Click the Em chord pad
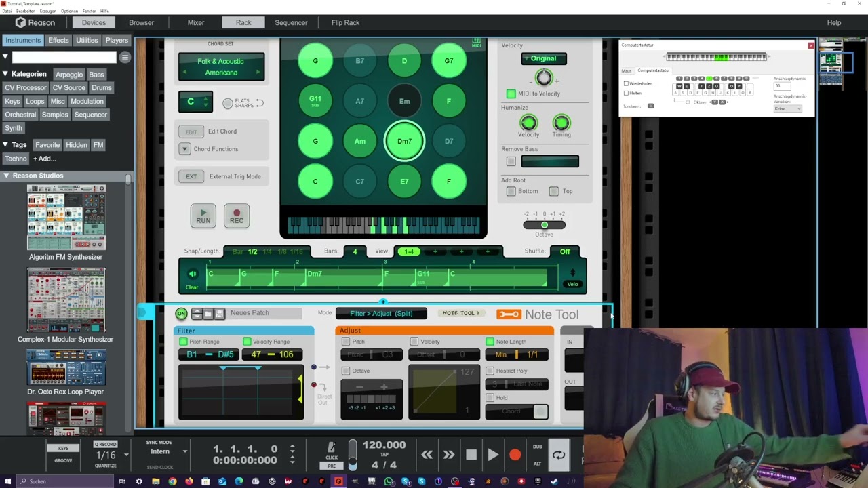 (404, 101)
